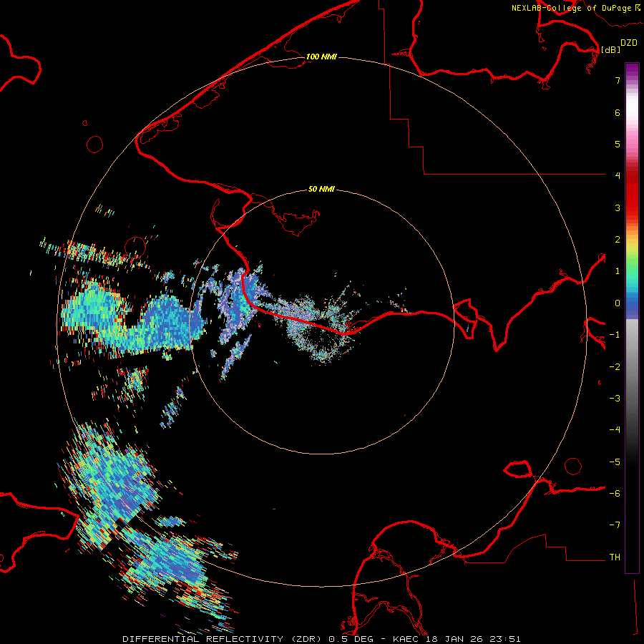Click the DZD legend title

click(629, 43)
